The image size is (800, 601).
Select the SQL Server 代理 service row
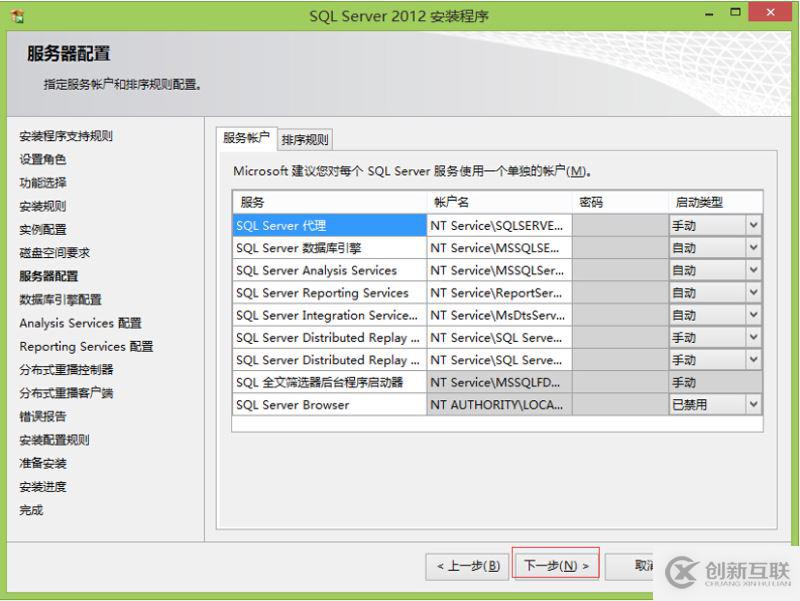click(x=330, y=225)
